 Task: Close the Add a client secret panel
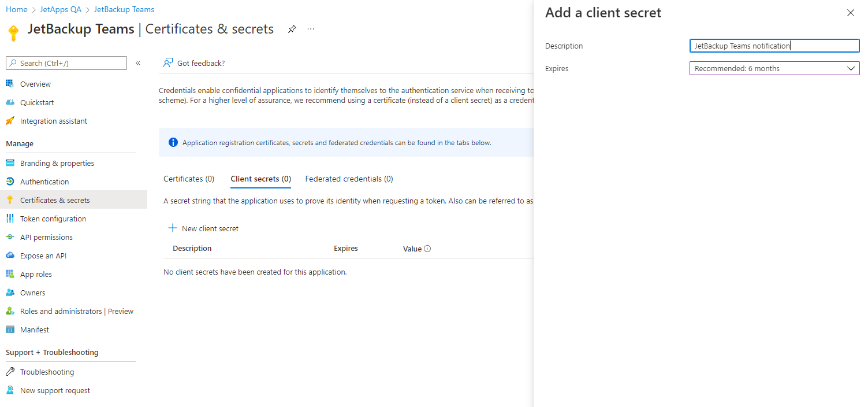click(850, 13)
